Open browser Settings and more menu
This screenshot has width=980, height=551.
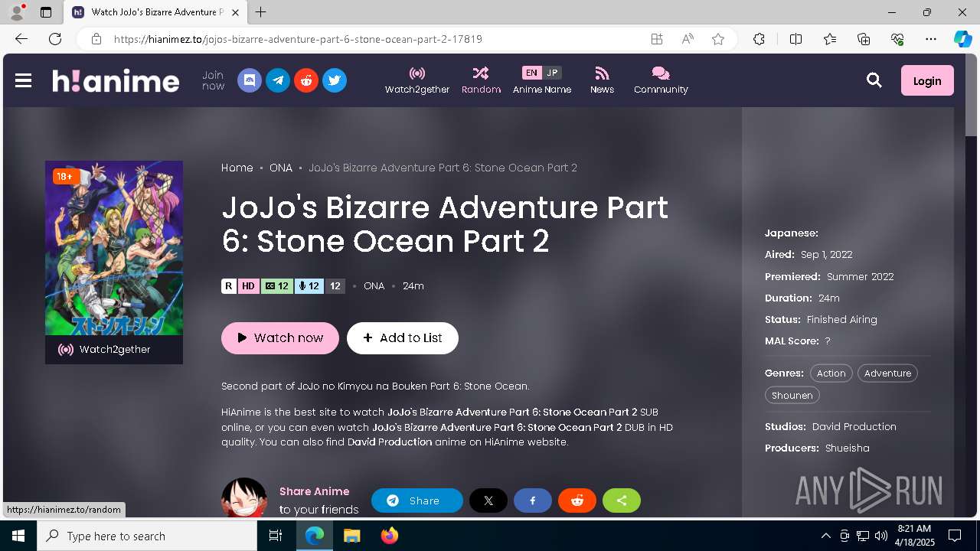point(931,39)
